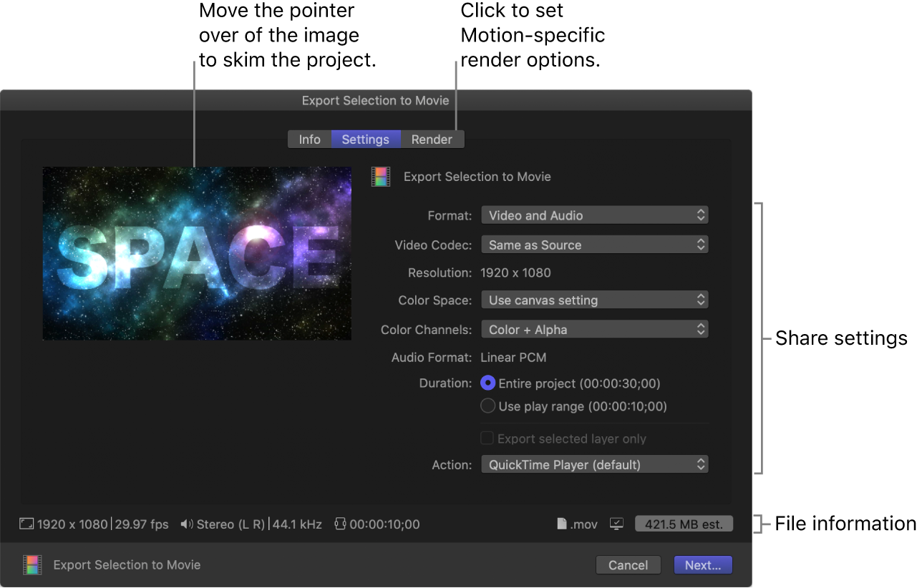The image size is (922, 588).
Task: Open the Video Codec dropdown
Action: [x=594, y=244]
